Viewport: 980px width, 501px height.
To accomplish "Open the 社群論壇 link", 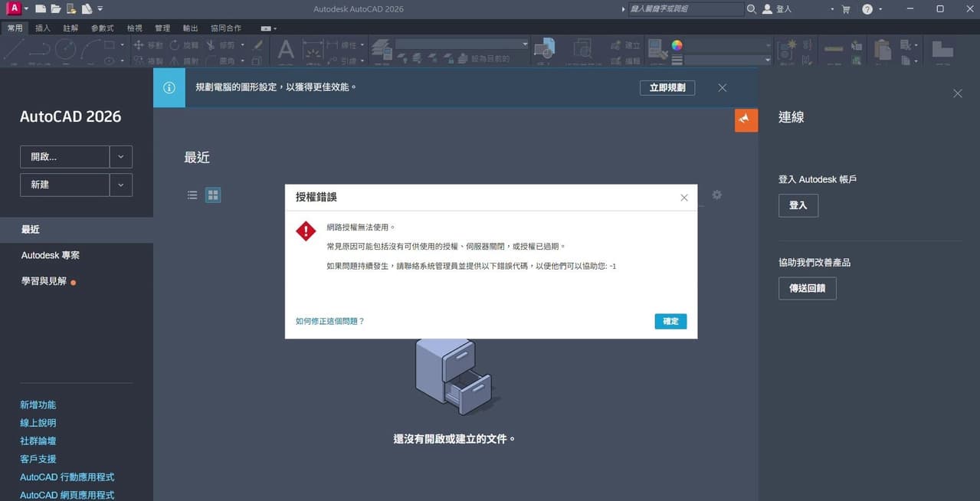I will (x=38, y=440).
